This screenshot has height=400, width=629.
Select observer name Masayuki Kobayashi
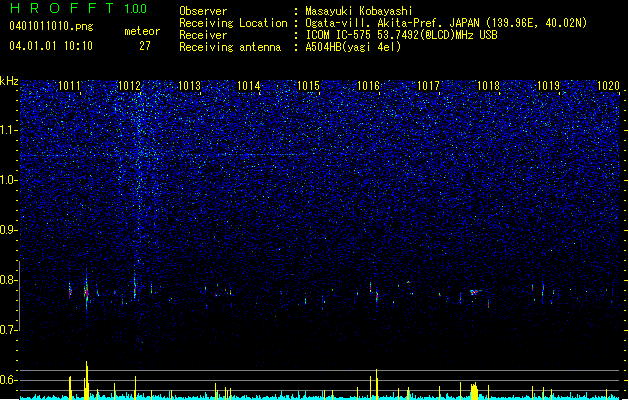(359, 11)
